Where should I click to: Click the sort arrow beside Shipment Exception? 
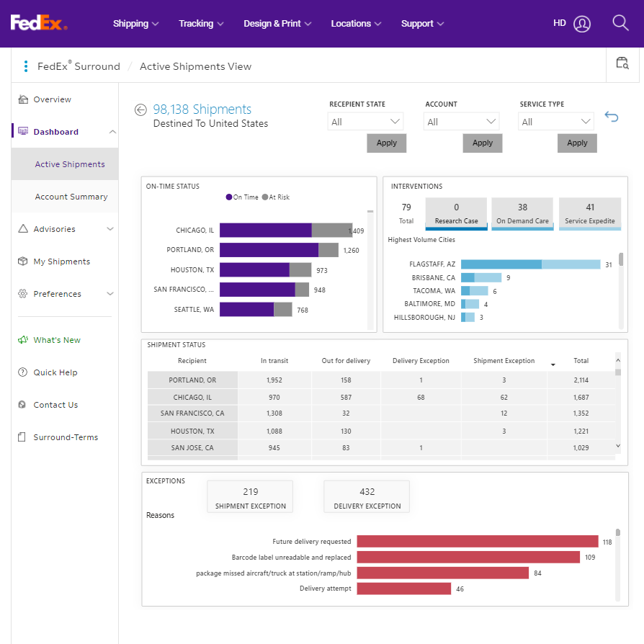pyautogui.click(x=553, y=365)
